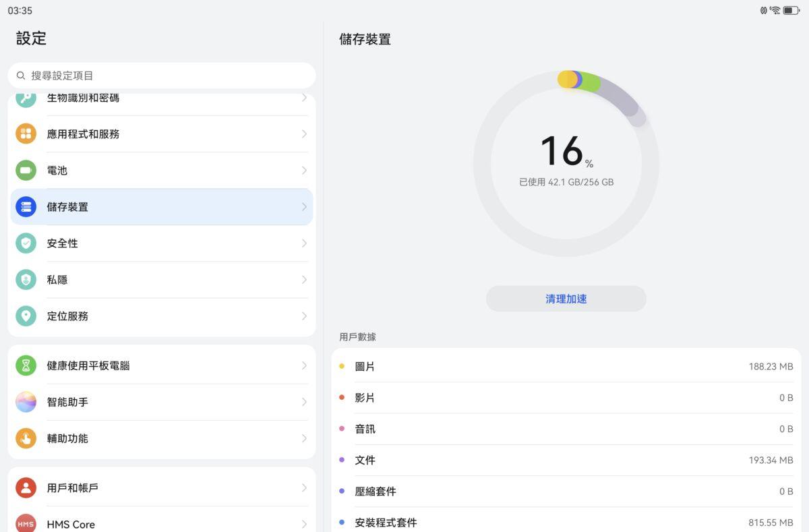Expand the Users and Accounts (用戶和帳戶) chevron

tap(304, 487)
